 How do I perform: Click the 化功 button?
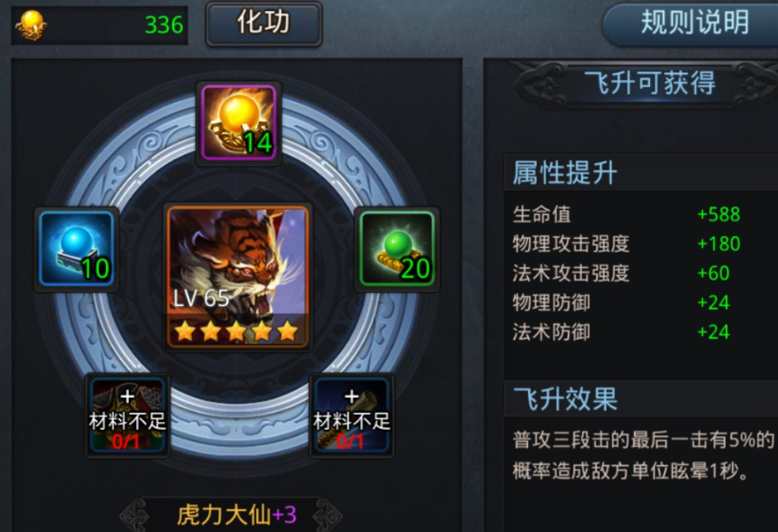click(264, 24)
